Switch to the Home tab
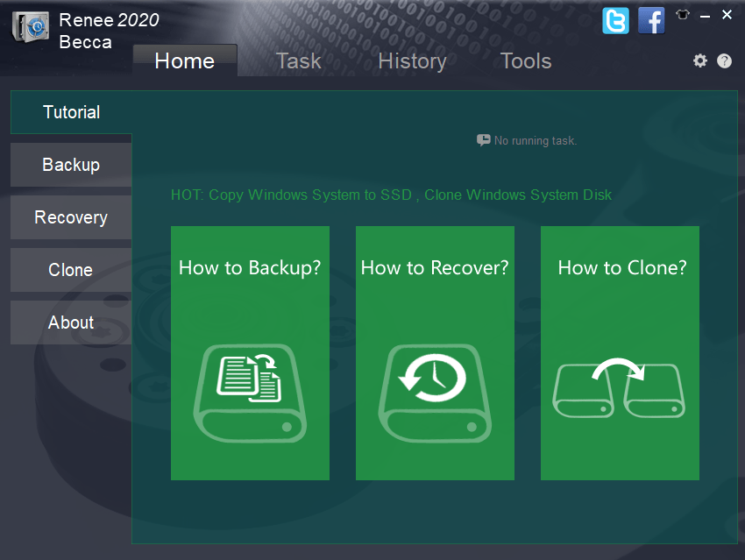 [x=185, y=60]
